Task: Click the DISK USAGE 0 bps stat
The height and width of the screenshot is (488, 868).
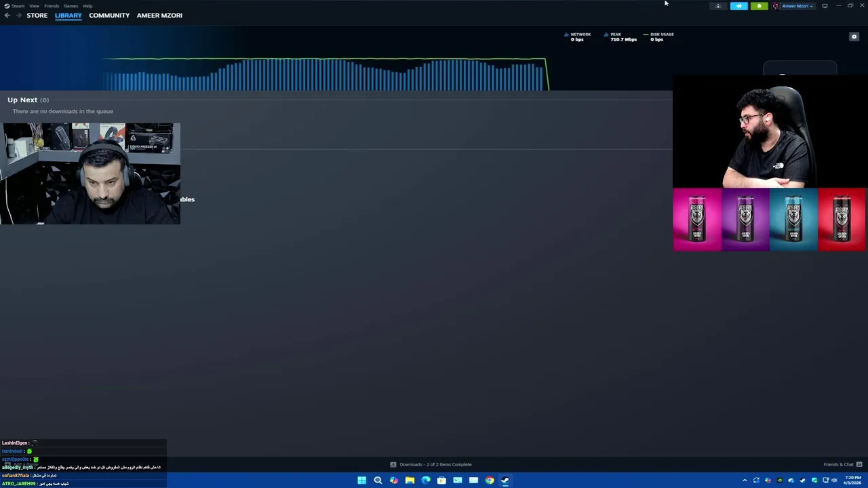Action: click(658, 37)
